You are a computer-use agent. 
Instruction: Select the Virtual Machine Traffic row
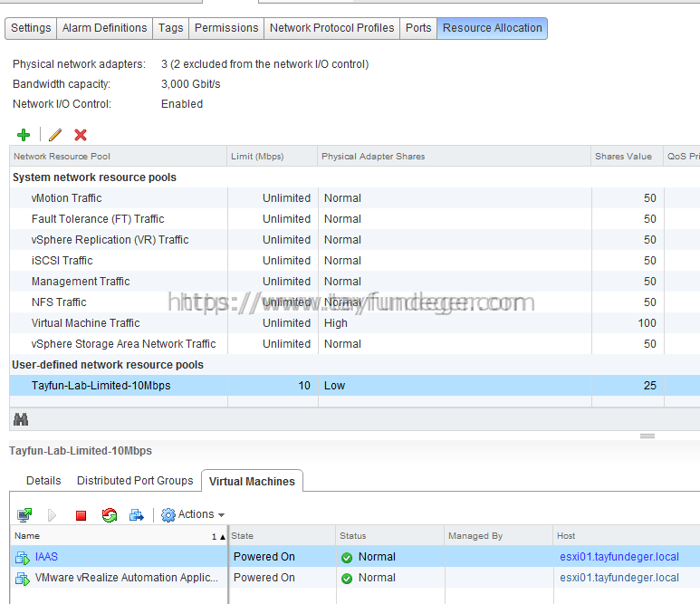(x=355, y=323)
